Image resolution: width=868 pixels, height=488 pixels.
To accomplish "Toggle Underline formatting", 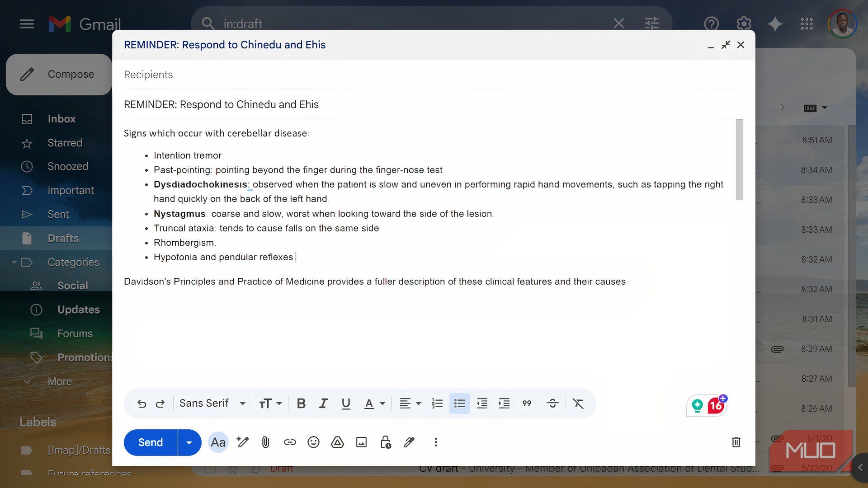I will (346, 404).
